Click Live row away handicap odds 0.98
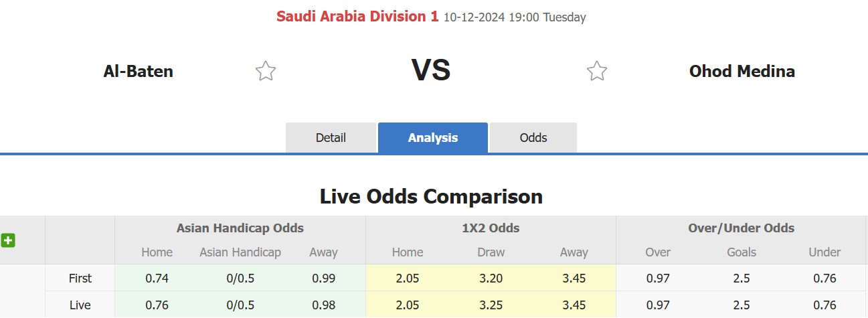Screen dimensions: 868x318 pos(324,305)
